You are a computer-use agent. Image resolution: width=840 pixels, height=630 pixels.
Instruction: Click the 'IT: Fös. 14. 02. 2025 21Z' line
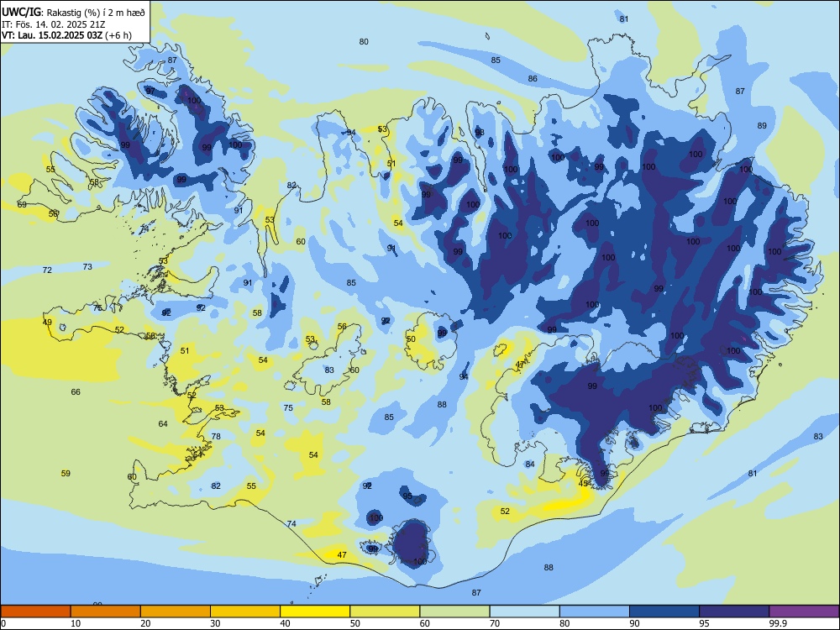click(53, 24)
